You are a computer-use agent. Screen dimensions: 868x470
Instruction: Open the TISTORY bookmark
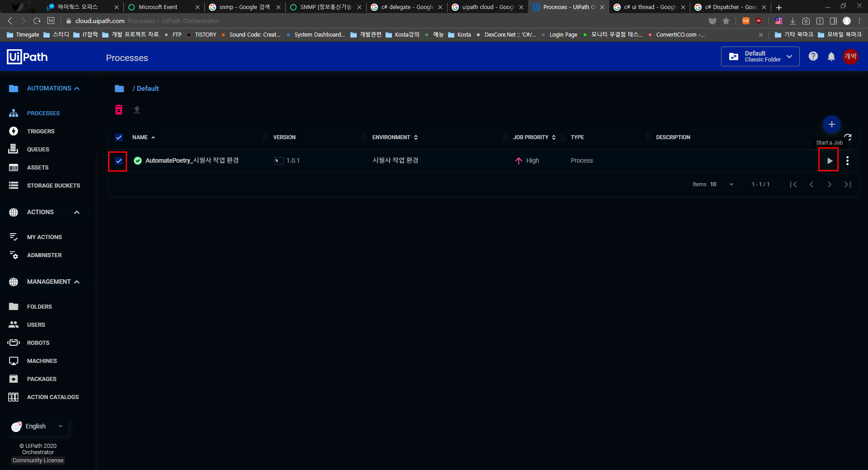202,35
